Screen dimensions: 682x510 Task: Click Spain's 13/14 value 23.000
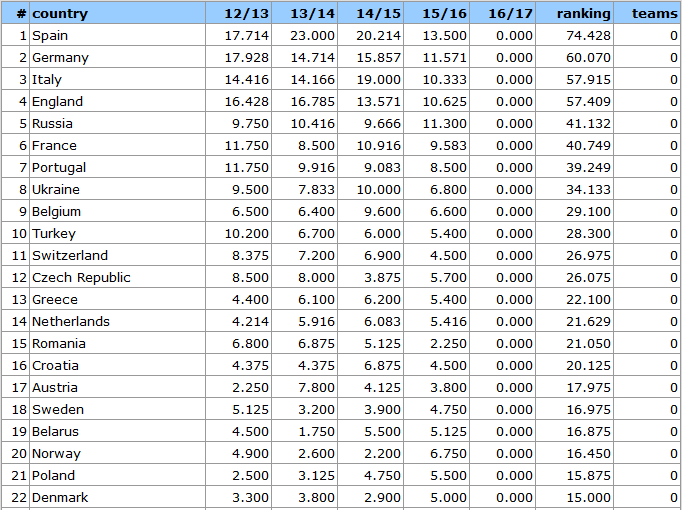(312, 35)
